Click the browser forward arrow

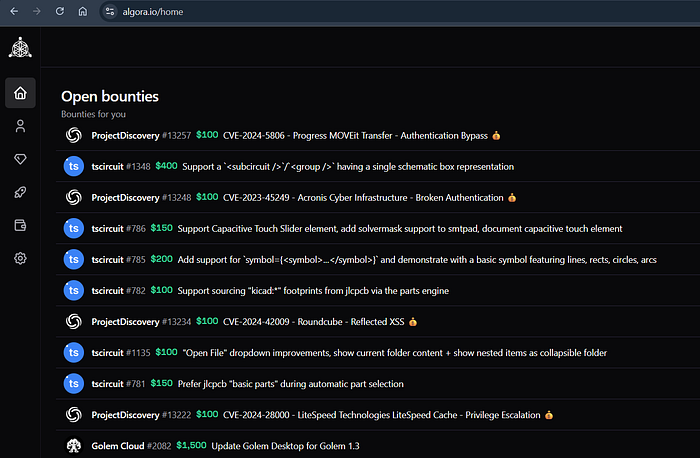(37, 11)
